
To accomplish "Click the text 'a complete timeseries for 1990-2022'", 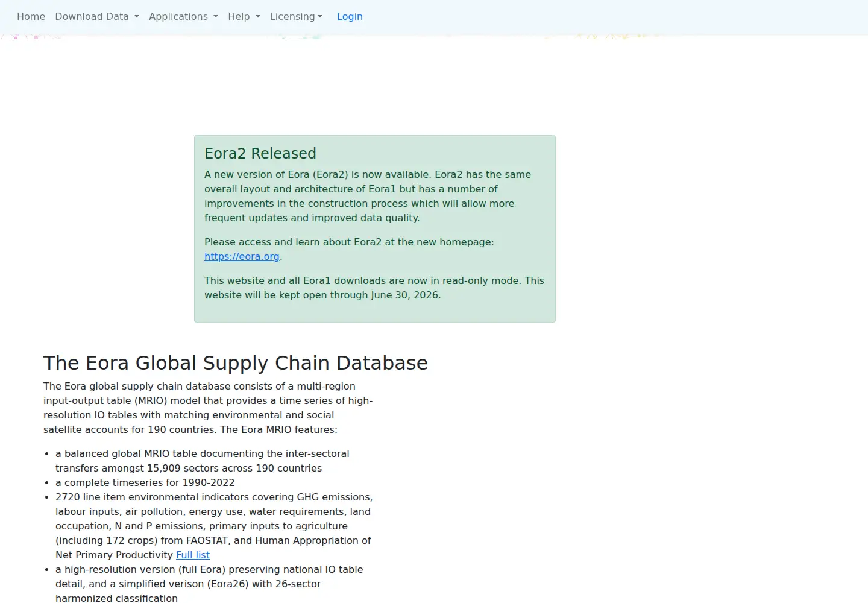I will (x=145, y=482).
